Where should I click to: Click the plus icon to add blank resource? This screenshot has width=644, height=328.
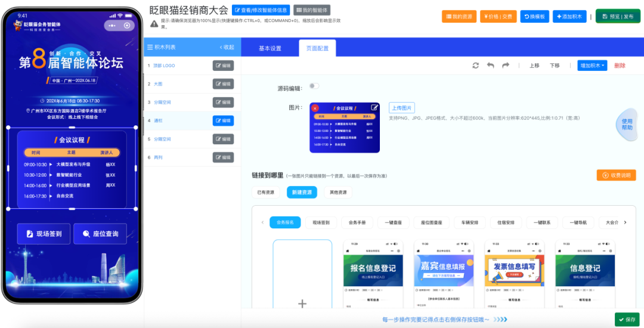coord(302,304)
